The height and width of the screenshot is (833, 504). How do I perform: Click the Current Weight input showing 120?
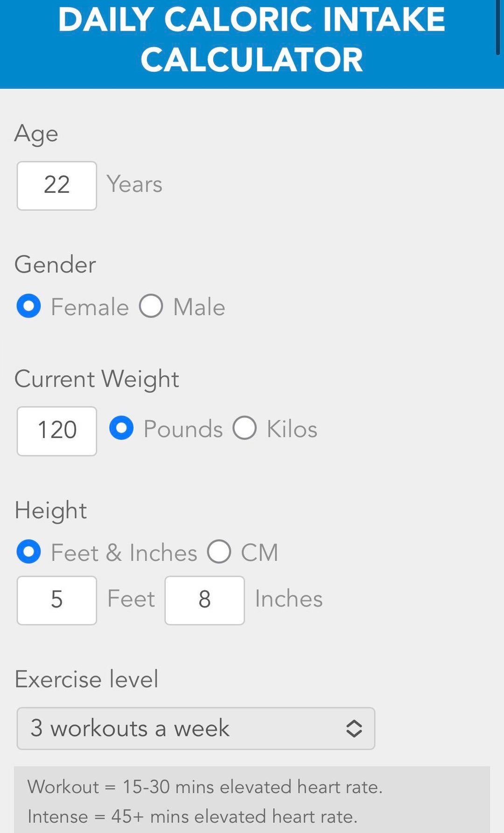(56, 431)
